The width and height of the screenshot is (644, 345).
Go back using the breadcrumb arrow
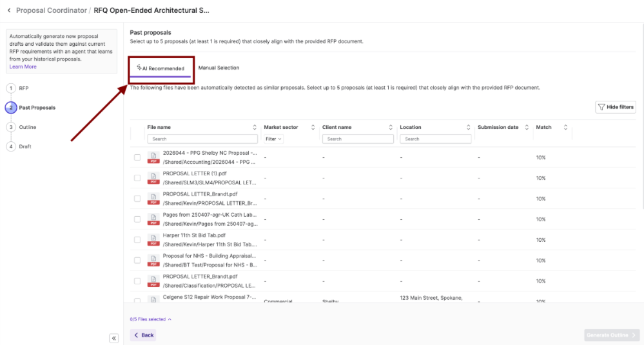pos(9,10)
